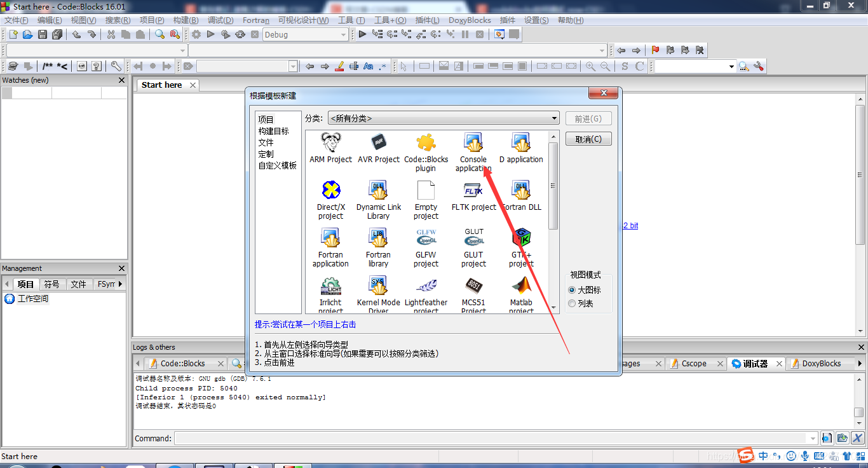The width and height of the screenshot is (868, 468).
Task: Select 自定义模板 in the wizard type list
Action: 278,165
